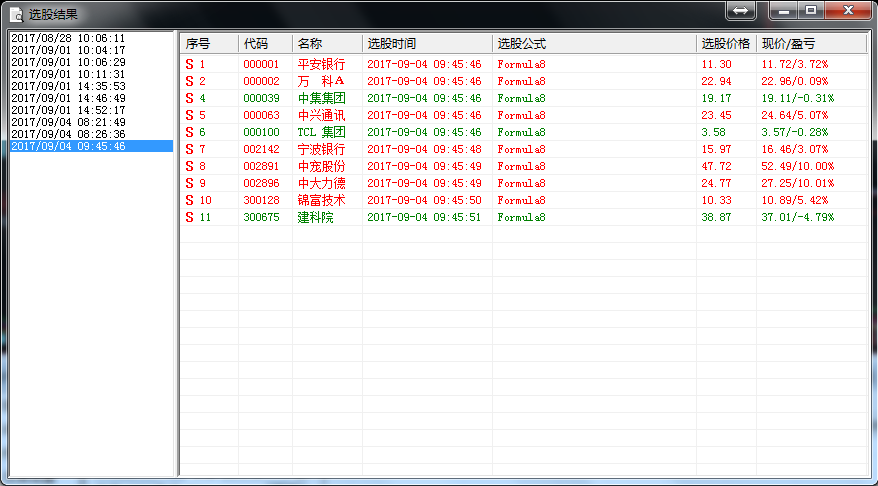Click selection price 47.72
Image resolution: width=878 pixels, height=486 pixels.
coord(716,166)
